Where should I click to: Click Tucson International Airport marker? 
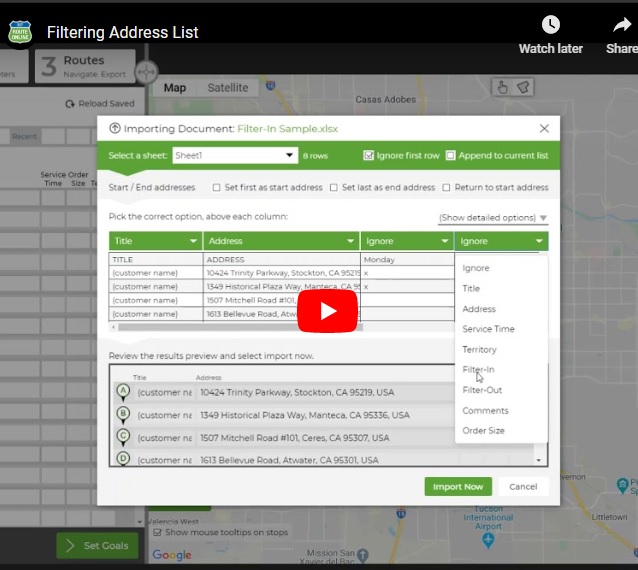488,539
